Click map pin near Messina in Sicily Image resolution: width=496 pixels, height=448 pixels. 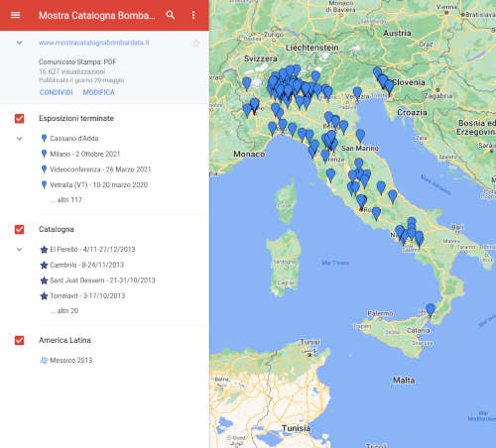click(431, 310)
